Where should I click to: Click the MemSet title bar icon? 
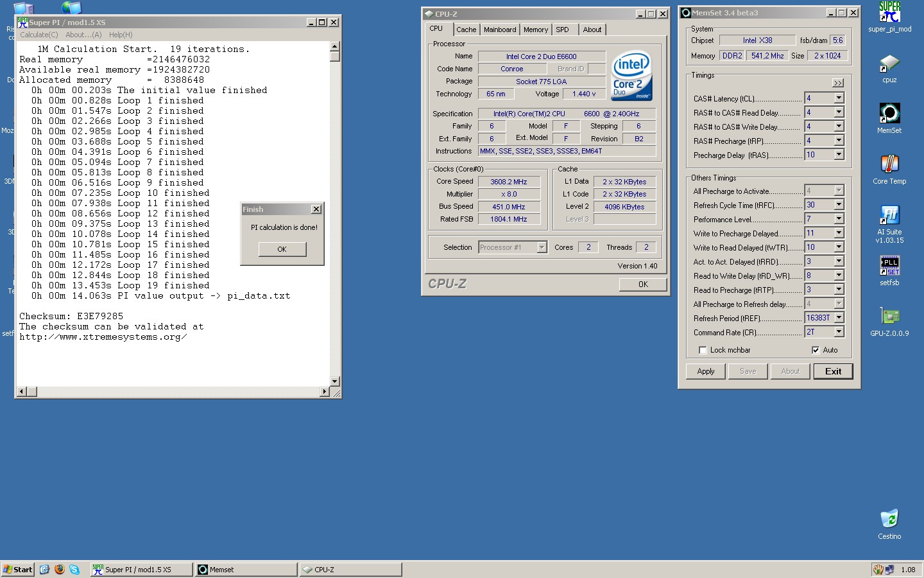click(686, 13)
